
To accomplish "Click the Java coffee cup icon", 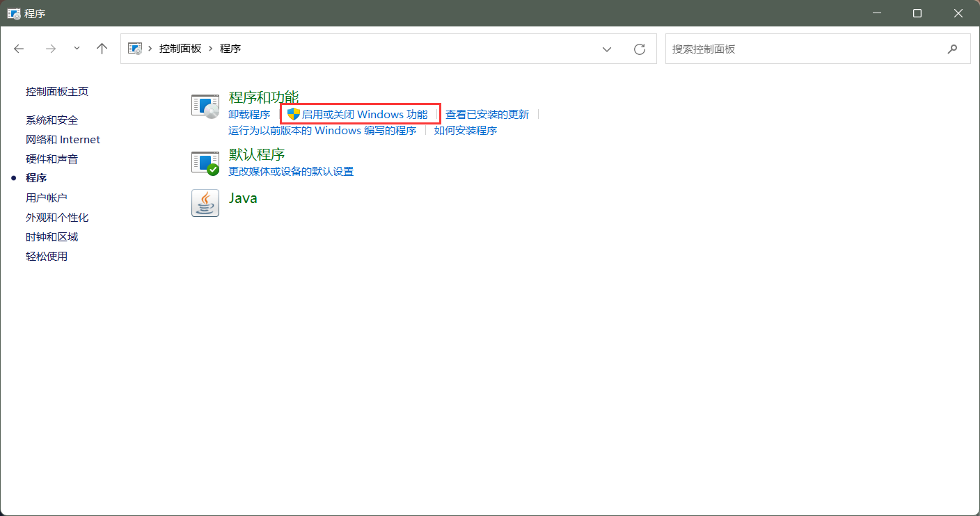I will [x=205, y=203].
